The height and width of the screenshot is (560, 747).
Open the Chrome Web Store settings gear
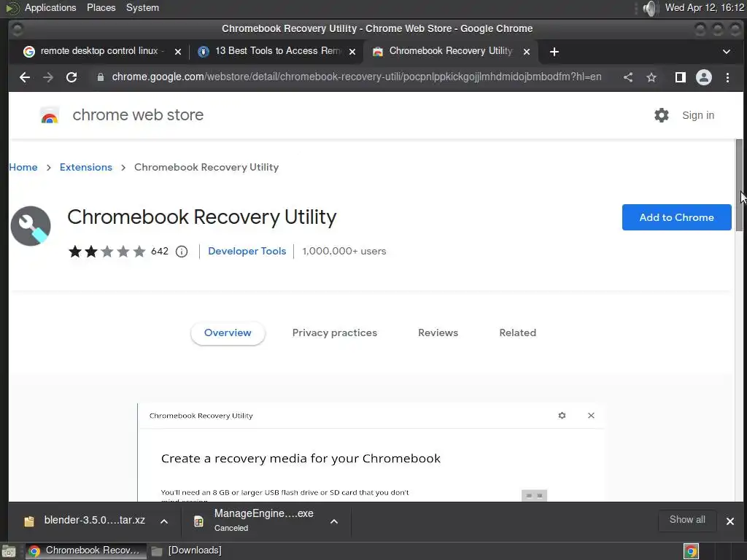point(661,115)
